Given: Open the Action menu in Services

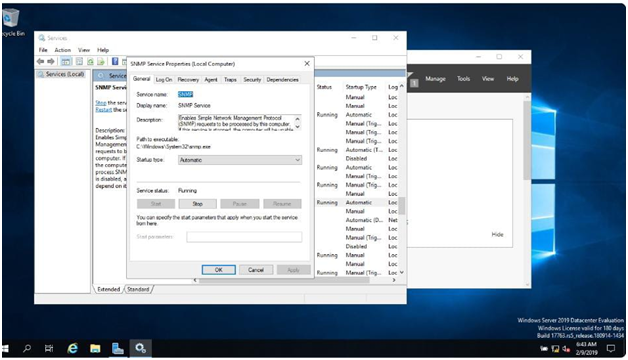Looking at the screenshot, I should pyautogui.click(x=62, y=50).
